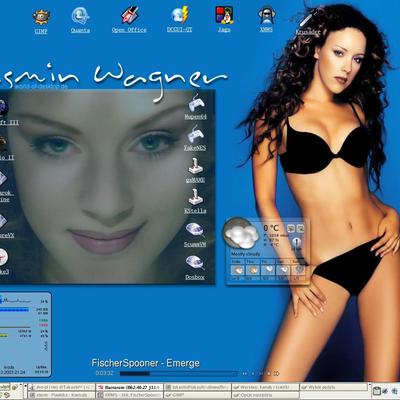Click the world-of-desktop.de link text

(41, 86)
